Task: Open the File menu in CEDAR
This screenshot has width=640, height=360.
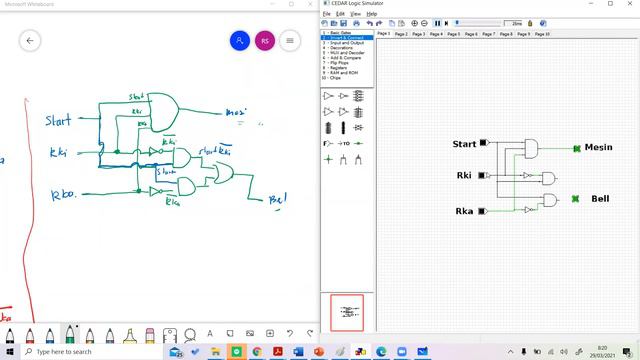Action: 327,14
